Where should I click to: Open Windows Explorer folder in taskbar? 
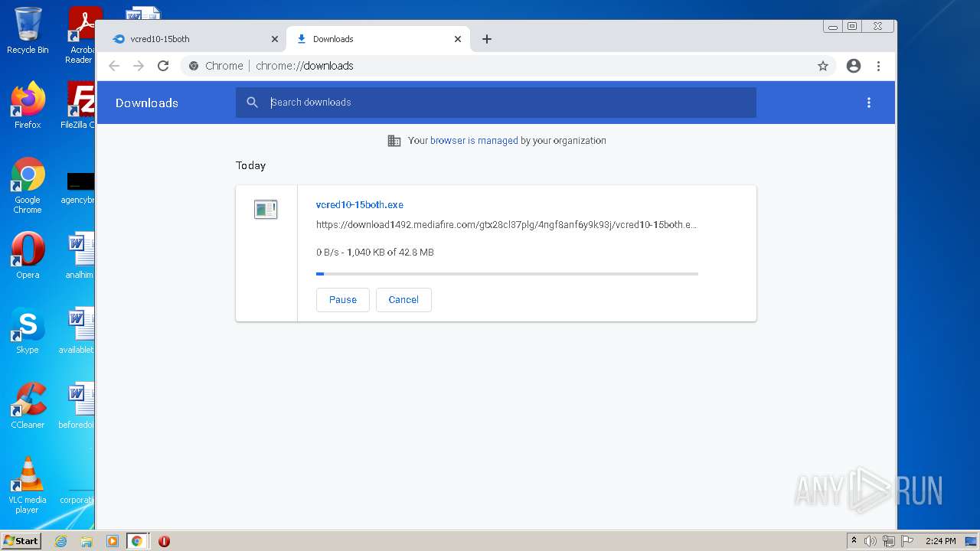87,541
